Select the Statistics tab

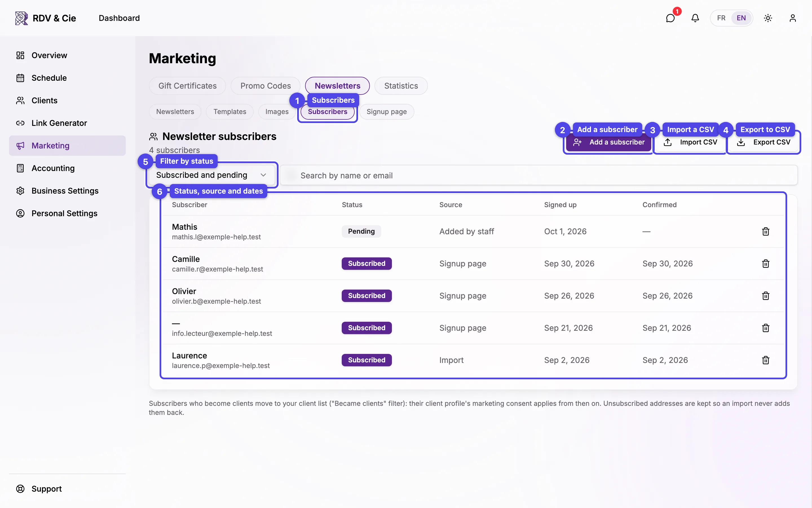401,86
